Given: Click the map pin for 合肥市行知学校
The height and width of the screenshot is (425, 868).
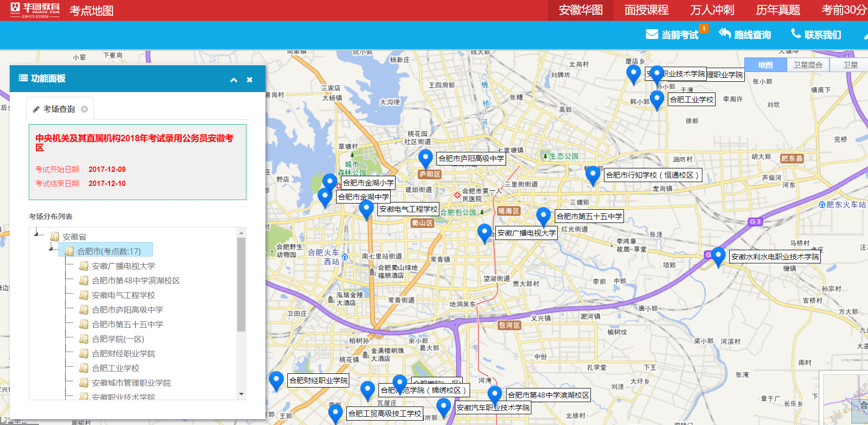Looking at the screenshot, I should (593, 176).
